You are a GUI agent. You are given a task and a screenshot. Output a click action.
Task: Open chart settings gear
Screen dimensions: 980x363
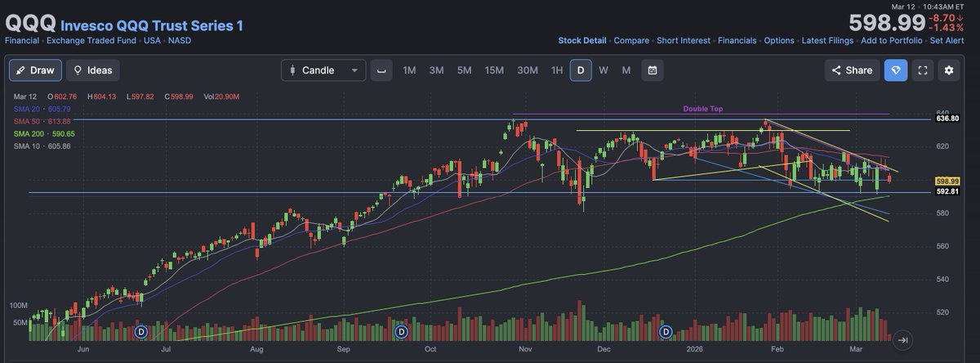pyautogui.click(x=949, y=70)
